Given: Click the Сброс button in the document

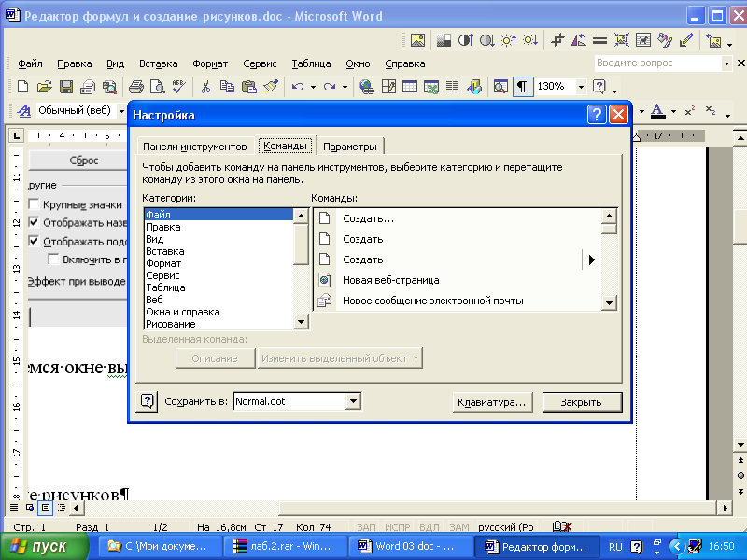Looking at the screenshot, I should point(78,161).
